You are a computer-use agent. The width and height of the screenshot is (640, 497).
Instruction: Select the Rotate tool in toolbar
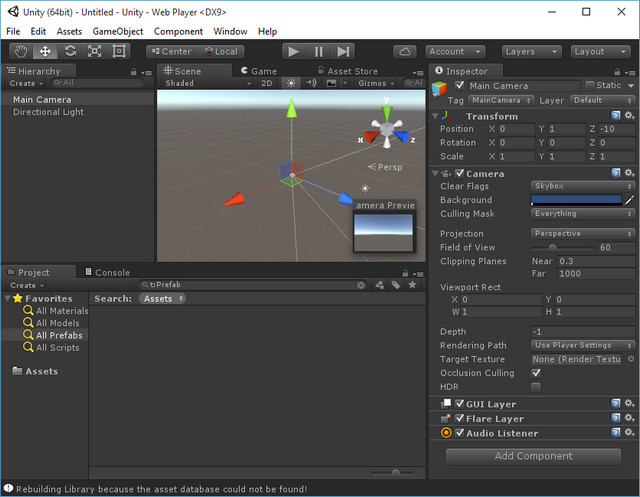click(x=70, y=51)
